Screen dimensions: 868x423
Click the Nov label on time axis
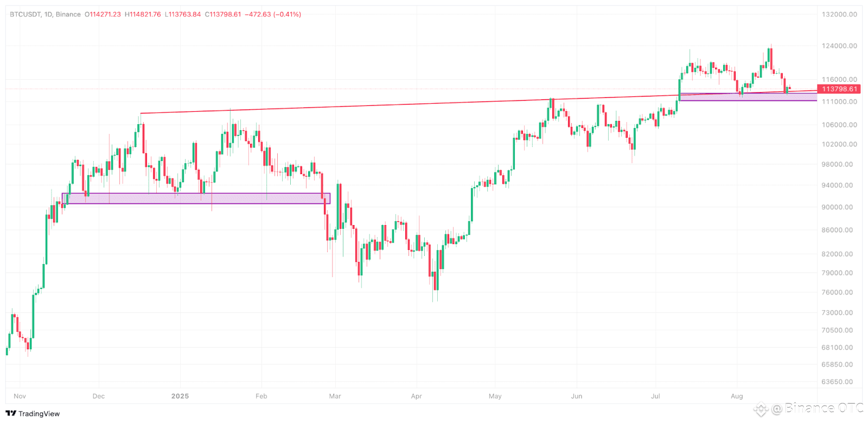coord(20,396)
